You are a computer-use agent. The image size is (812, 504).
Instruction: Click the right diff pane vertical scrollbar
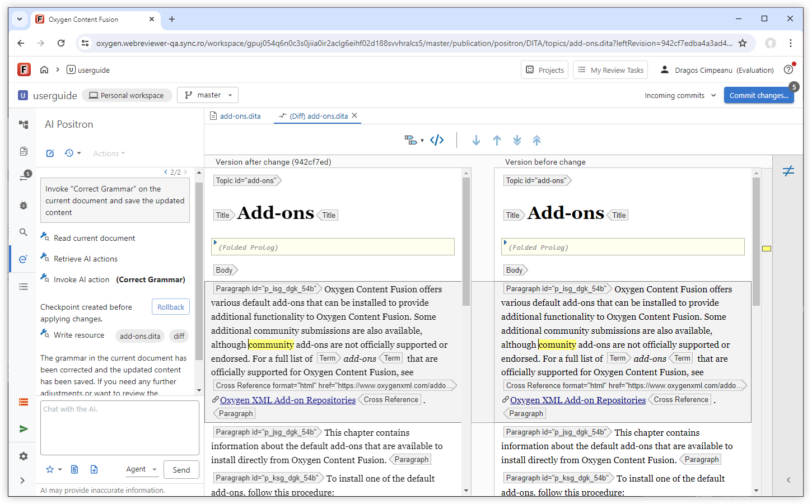coord(756,241)
